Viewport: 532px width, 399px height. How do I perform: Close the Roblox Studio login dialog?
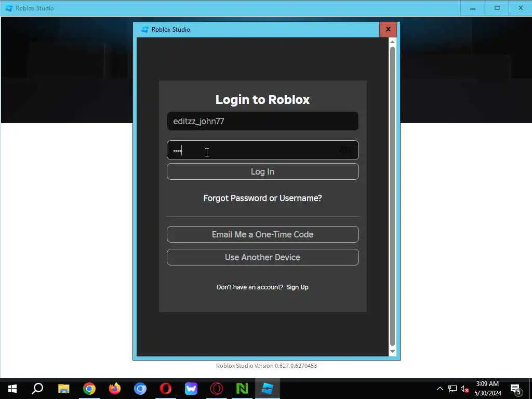click(388, 30)
